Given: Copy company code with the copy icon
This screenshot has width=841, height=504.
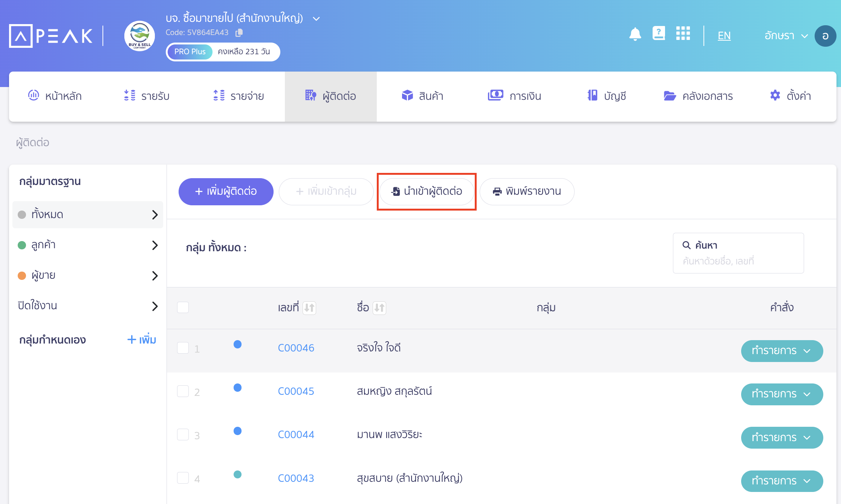Looking at the screenshot, I should (239, 33).
